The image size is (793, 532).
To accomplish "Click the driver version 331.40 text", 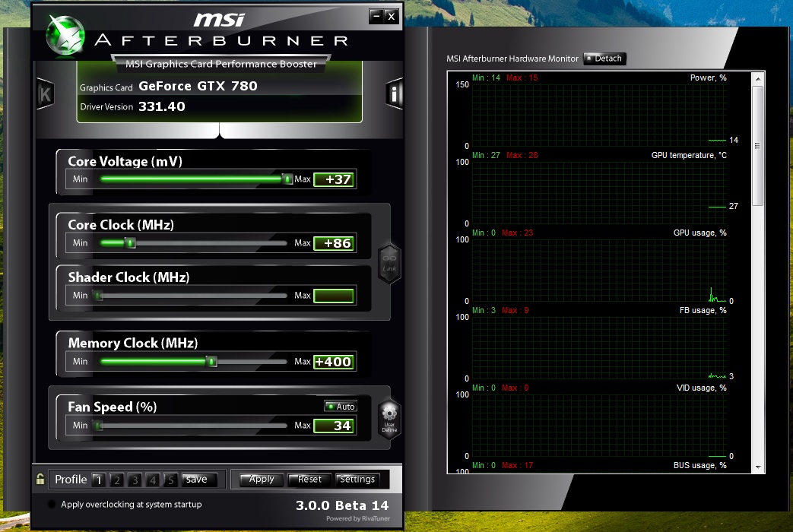I will tap(162, 106).
